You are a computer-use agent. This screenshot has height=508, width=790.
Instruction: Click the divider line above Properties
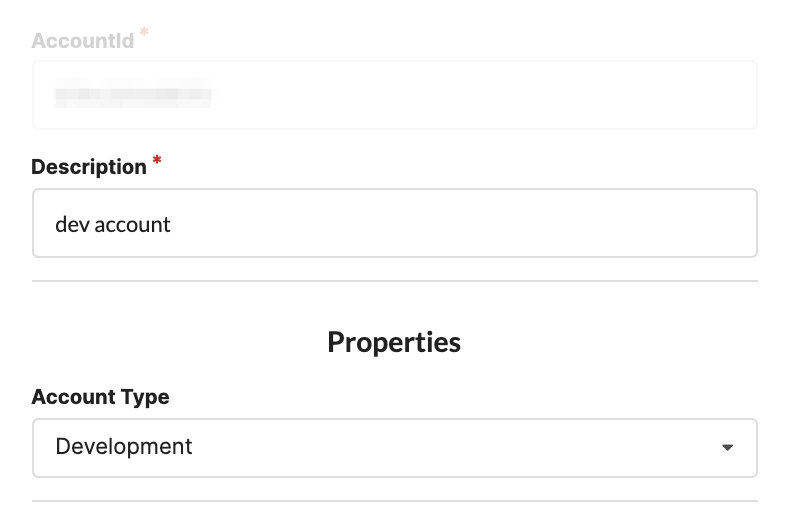click(x=394, y=281)
